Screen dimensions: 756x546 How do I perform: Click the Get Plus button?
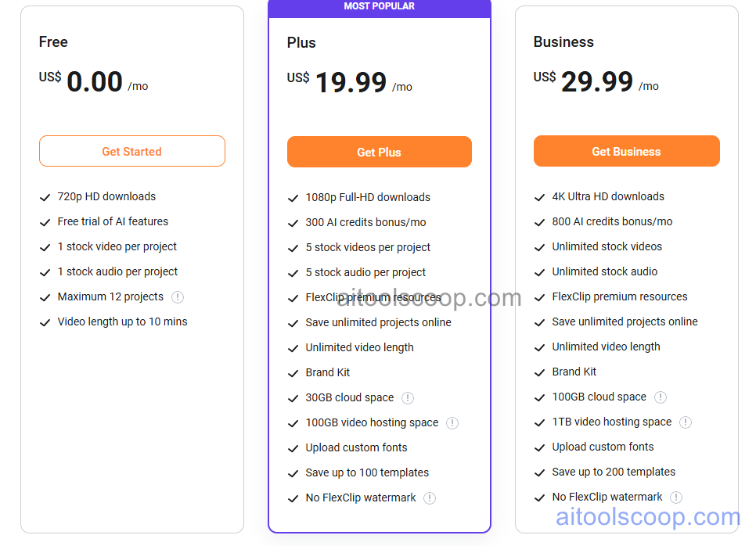379,152
